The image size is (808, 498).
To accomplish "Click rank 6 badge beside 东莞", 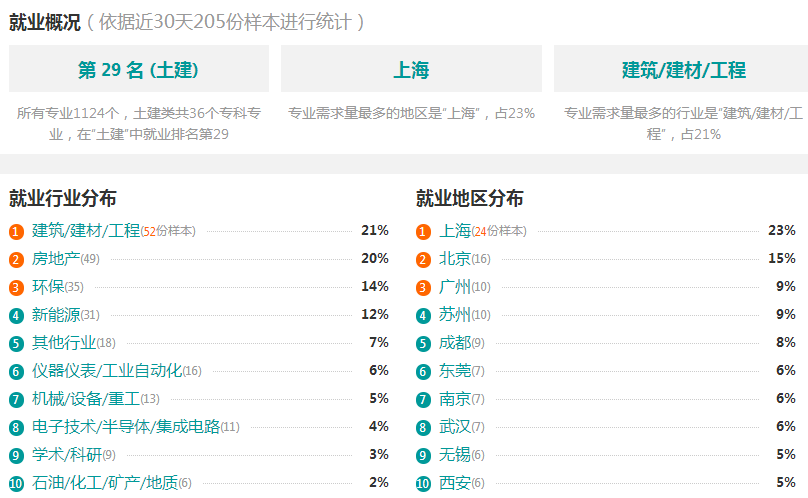I will pyautogui.click(x=423, y=372).
